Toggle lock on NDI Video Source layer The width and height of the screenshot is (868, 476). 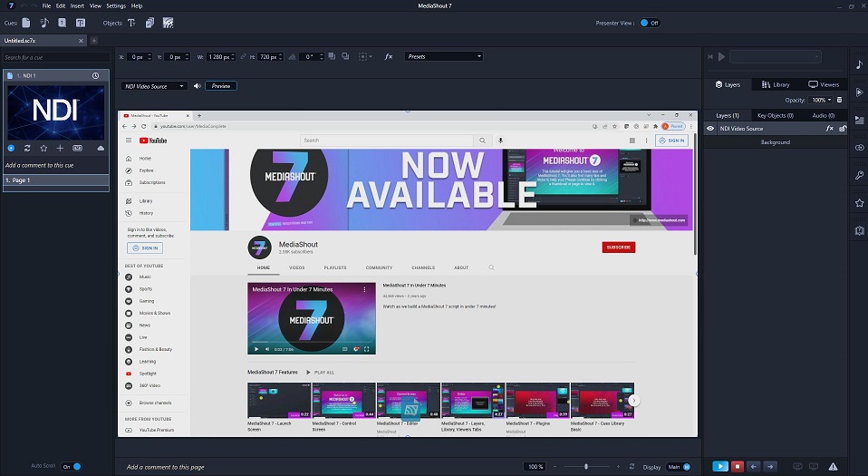pyautogui.click(x=842, y=129)
